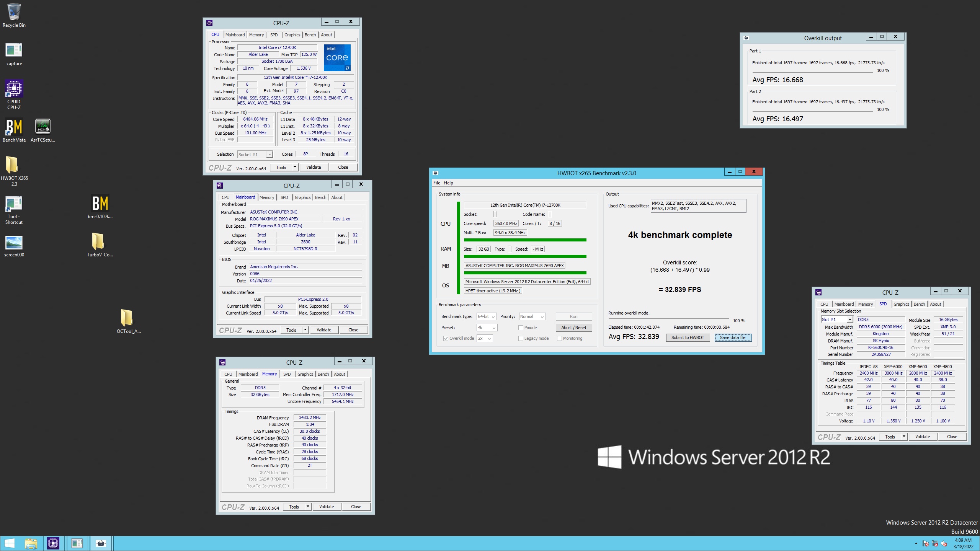The height and width of the screenshot is (551, 980).
Task: Open the Overkill 2x multiplier dropdown
Action: pyautogui.click(x=484, y=338)
